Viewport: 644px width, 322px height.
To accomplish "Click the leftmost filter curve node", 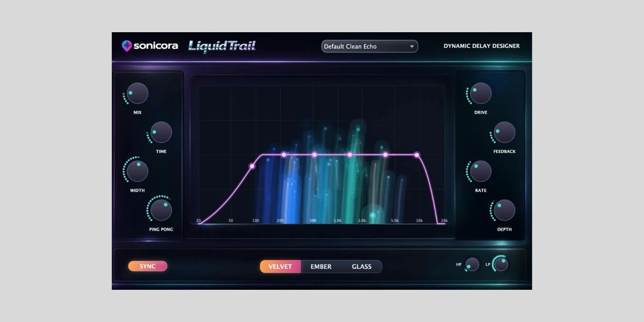I will click(251, 166).
